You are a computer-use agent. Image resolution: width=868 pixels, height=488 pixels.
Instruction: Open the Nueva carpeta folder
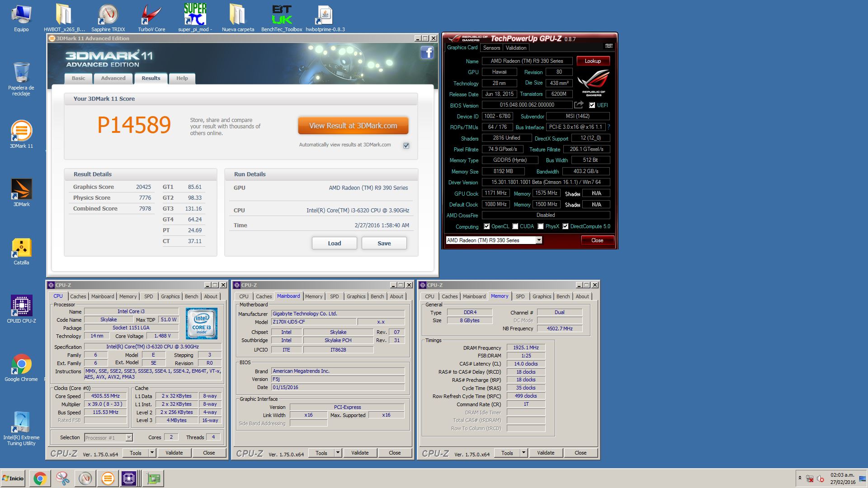coord(238,18)
